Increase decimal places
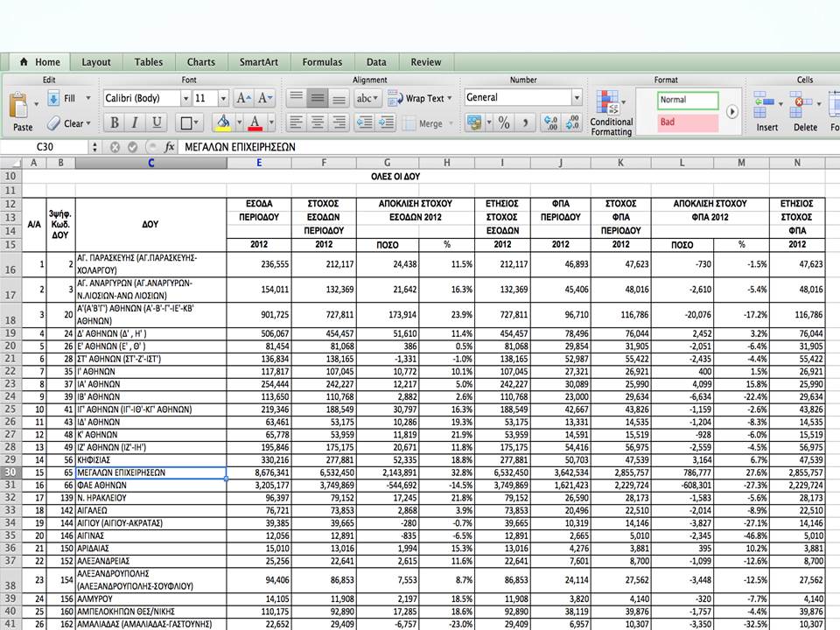The height and width of the screenshot is (630, 840). click(x=550, y=123)
